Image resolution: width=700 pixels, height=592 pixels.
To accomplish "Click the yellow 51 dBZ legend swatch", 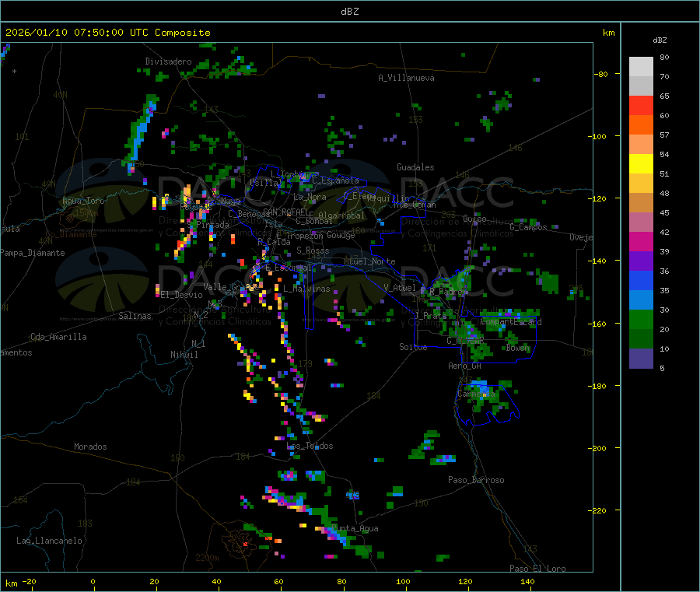I will click(641, 164).
